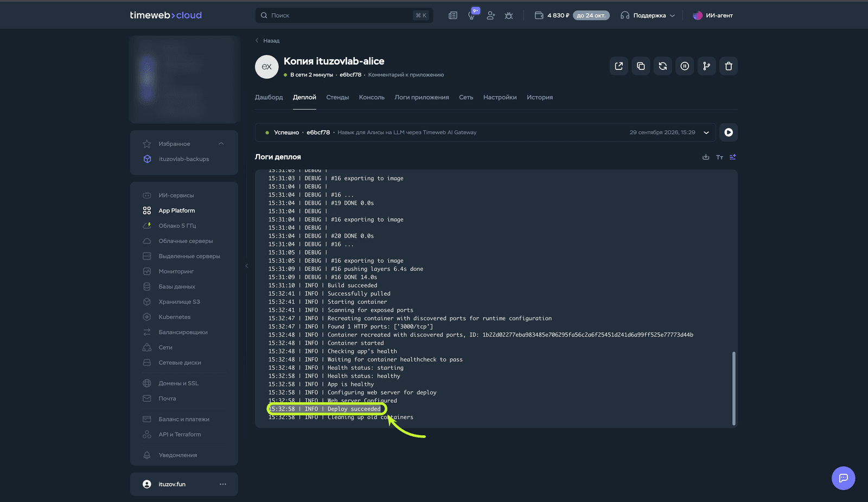This screenshot has height=502, width=868.
Task: Open the История tab
Action: 540,98
